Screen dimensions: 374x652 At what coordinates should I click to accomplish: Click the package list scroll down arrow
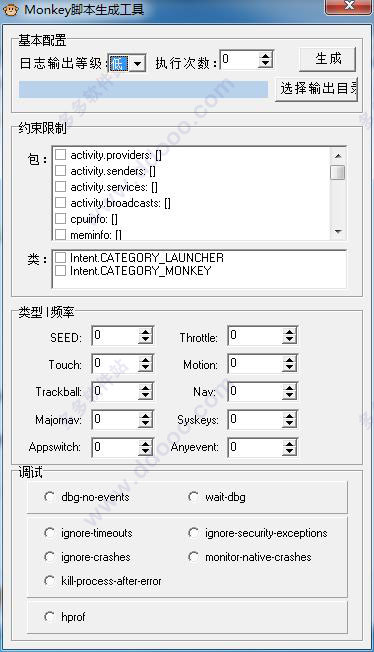[x=338, y=231]
